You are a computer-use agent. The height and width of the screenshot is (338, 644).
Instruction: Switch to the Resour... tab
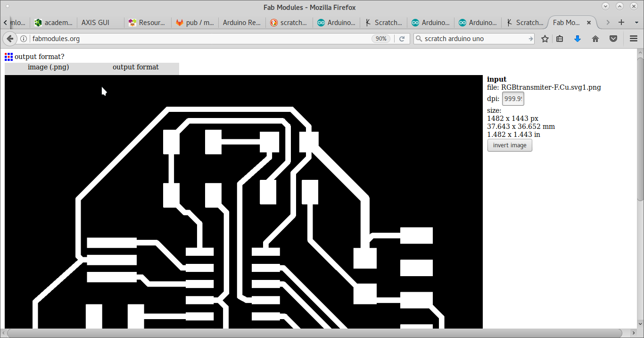tap(148, 22)
